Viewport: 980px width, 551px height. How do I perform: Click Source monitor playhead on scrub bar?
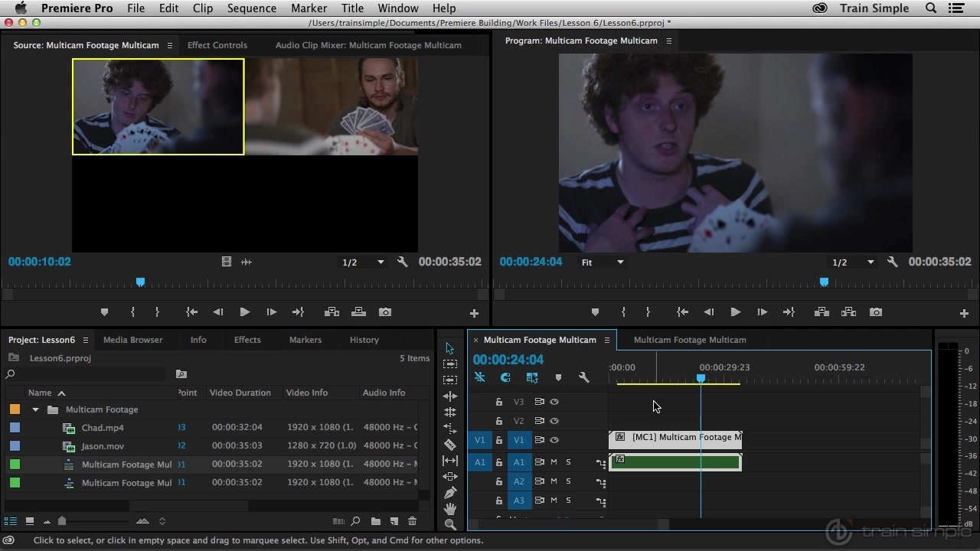point(140,282)
